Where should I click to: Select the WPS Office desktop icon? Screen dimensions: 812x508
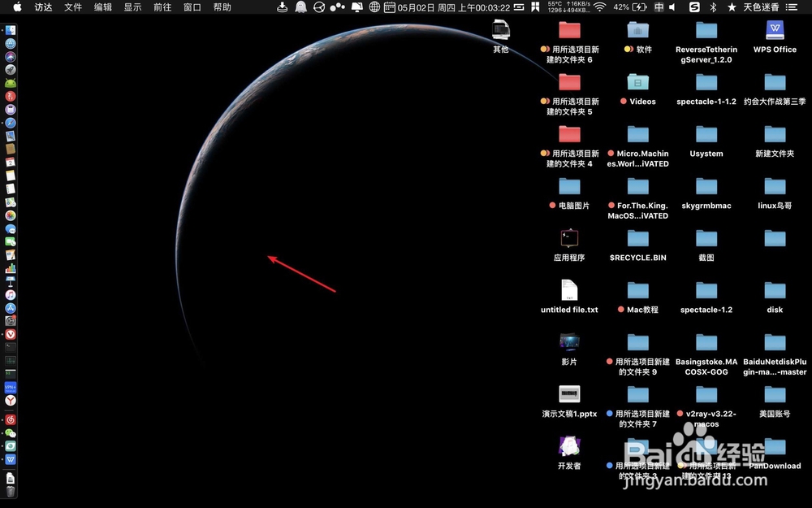[x=775, y=37]
